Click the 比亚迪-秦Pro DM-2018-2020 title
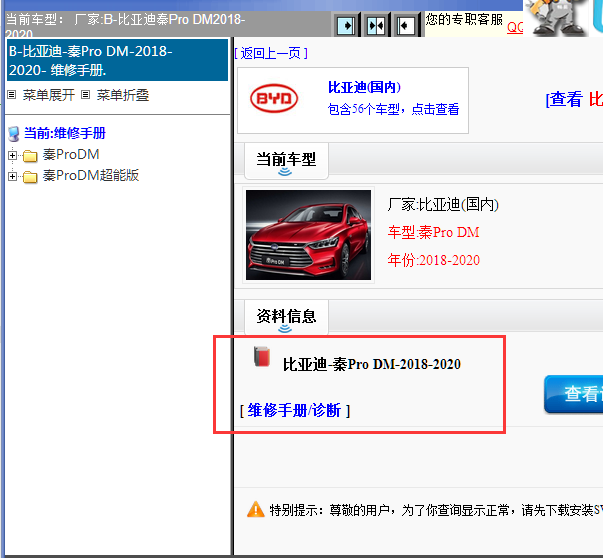The image size is (603, 558). click(372, 364)
